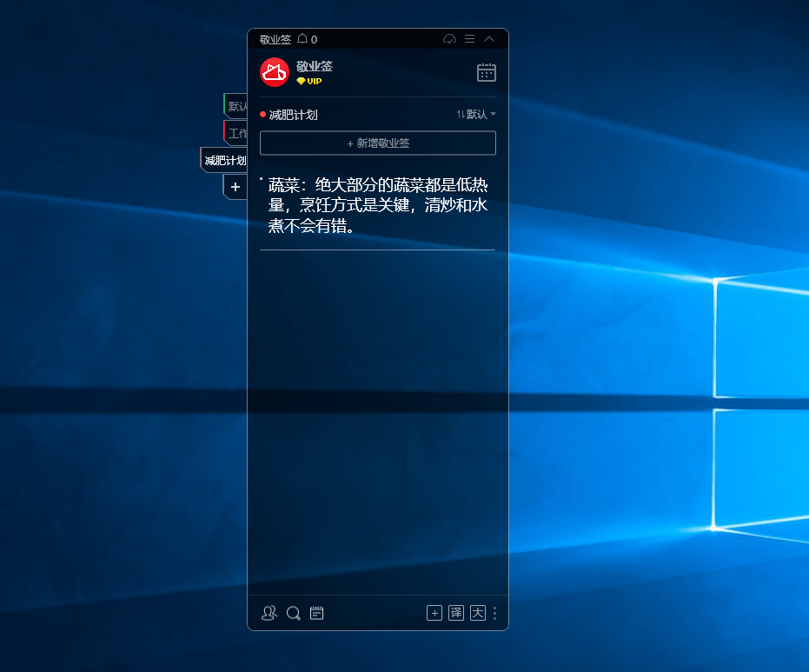
Task: Open the 默认 sort order dropdown
Action: 476,114
